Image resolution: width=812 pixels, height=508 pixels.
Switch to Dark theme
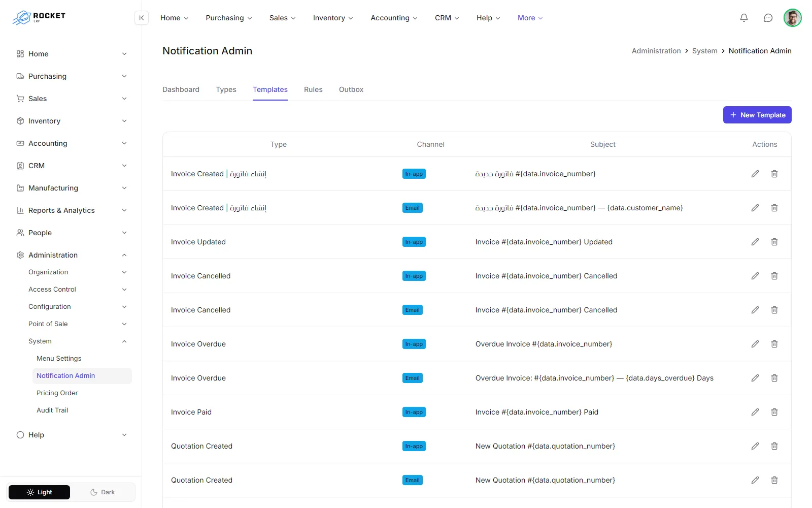pyautogui.click(x=103, y=492)
